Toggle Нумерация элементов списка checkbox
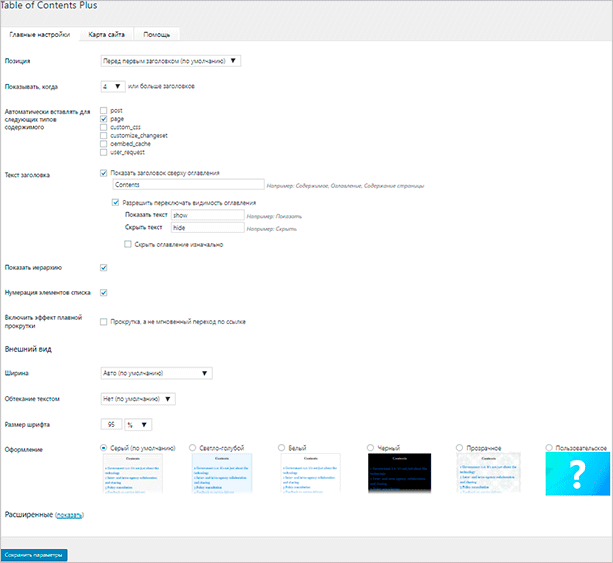The height and width of the screenshot is (563, 613). (104, 292)
